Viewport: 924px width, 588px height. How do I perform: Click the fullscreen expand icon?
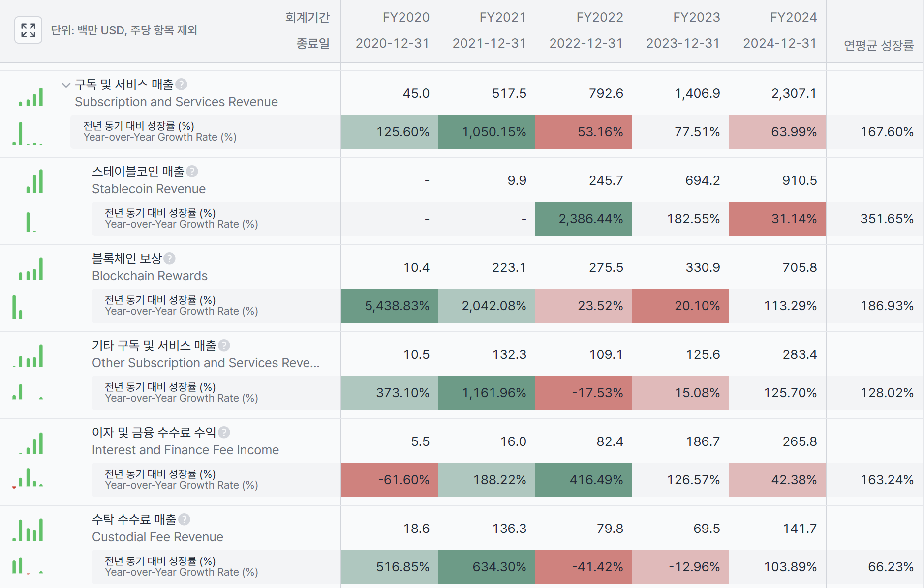click(x=28, y=30)
